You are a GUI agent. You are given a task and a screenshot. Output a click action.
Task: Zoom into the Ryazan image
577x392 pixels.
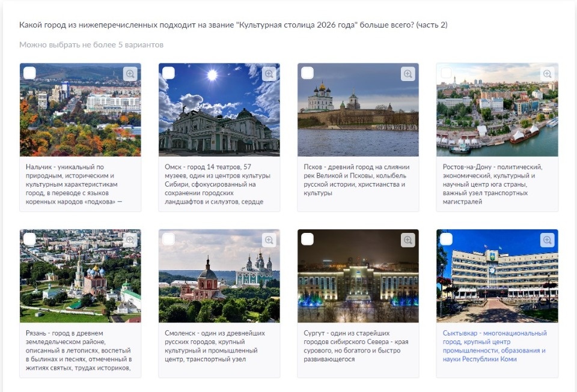[x=130, y=240]
